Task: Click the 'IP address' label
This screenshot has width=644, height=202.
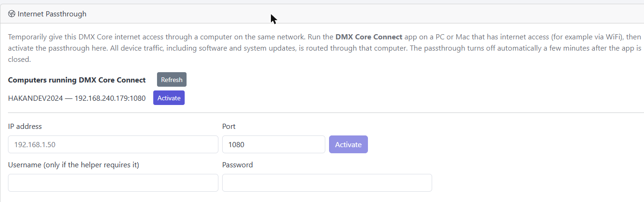Action: [25, 127]
